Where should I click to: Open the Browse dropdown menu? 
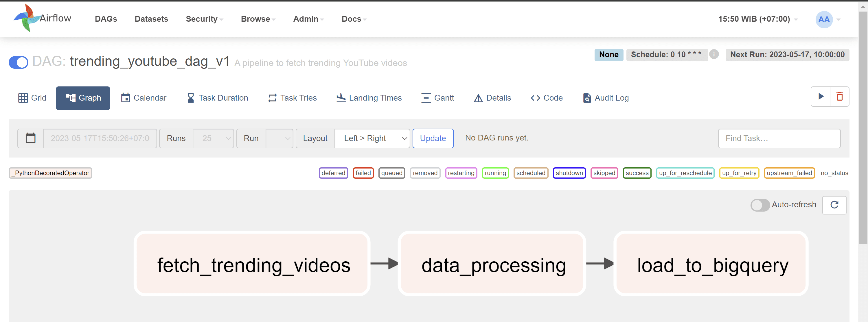click(258, 19)
